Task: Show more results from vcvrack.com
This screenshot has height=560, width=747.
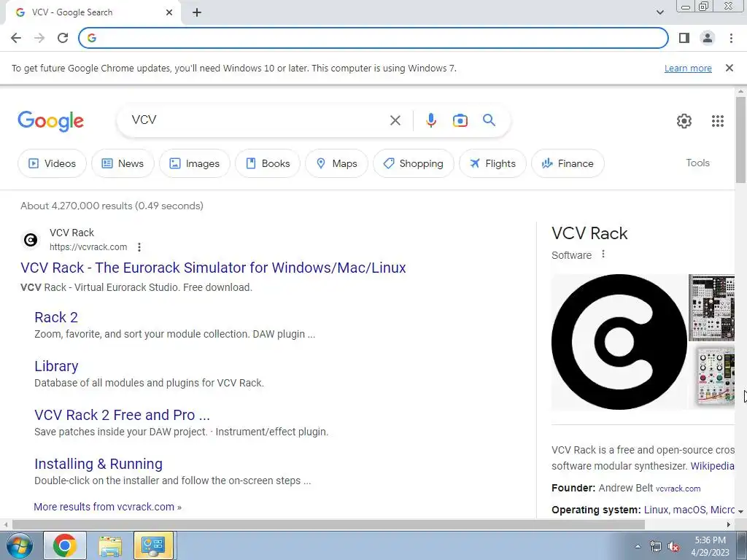Action: click(107, 507)
